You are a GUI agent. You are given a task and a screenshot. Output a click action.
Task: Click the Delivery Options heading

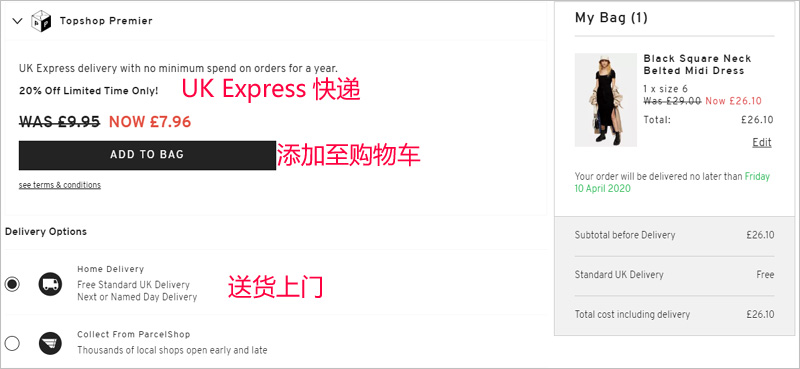click(x=46, y=232)
